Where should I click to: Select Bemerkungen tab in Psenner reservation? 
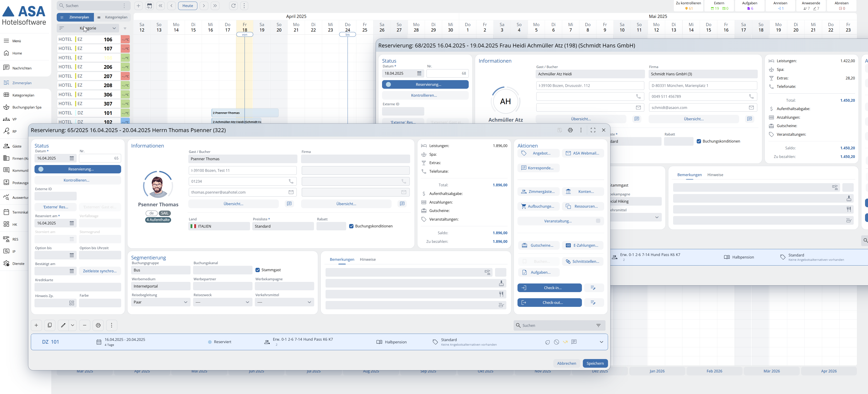342,259
